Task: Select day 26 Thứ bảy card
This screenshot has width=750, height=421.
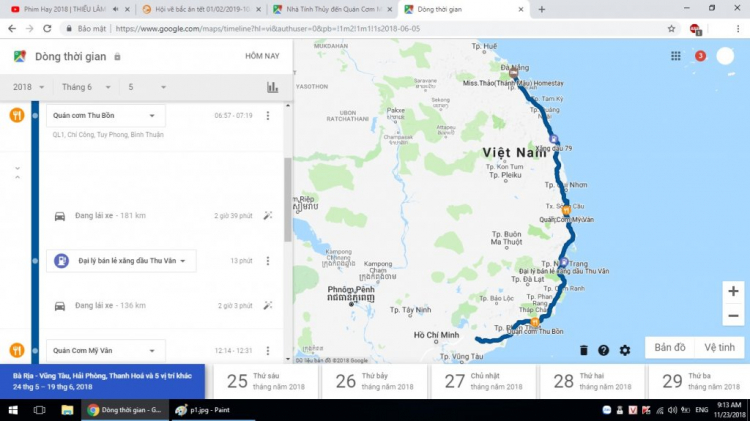Action: [x=375, y=381]
